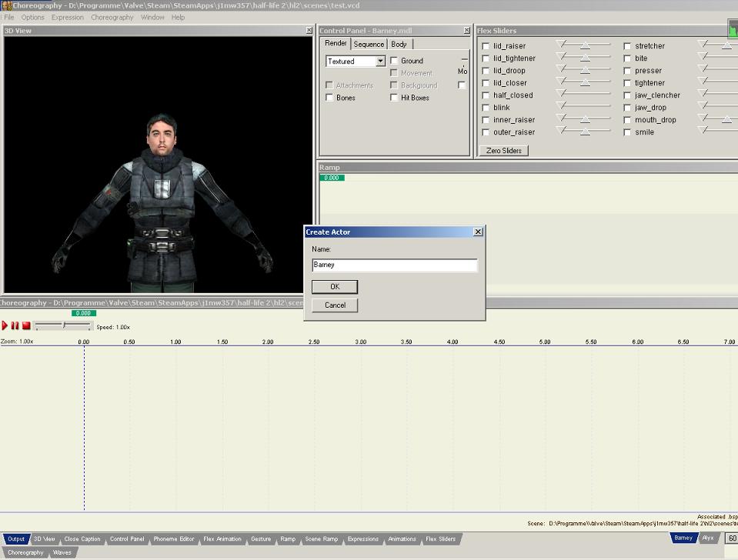Click the actor Name input field
The height and width of the screenshot is (560, 738).
395,265
